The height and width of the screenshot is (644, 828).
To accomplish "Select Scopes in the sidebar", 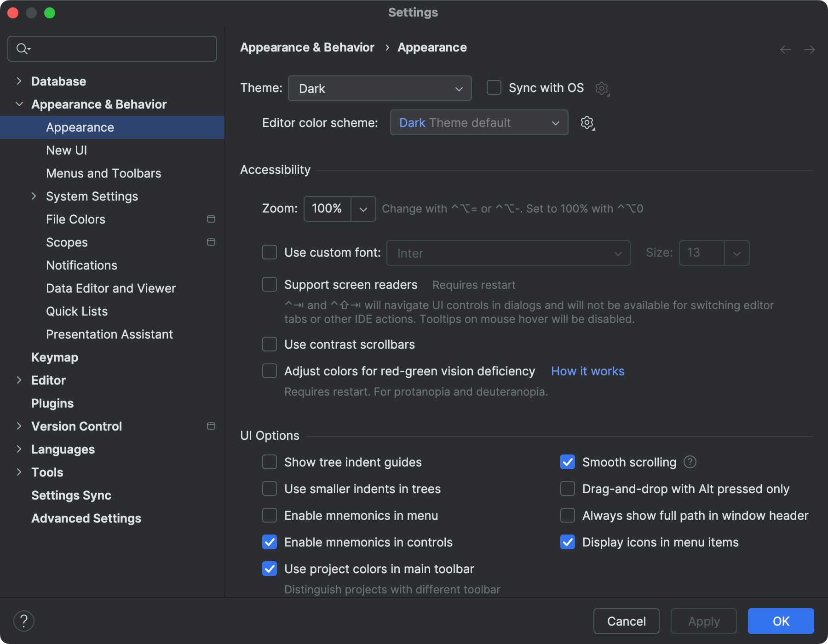I will 112,242.
